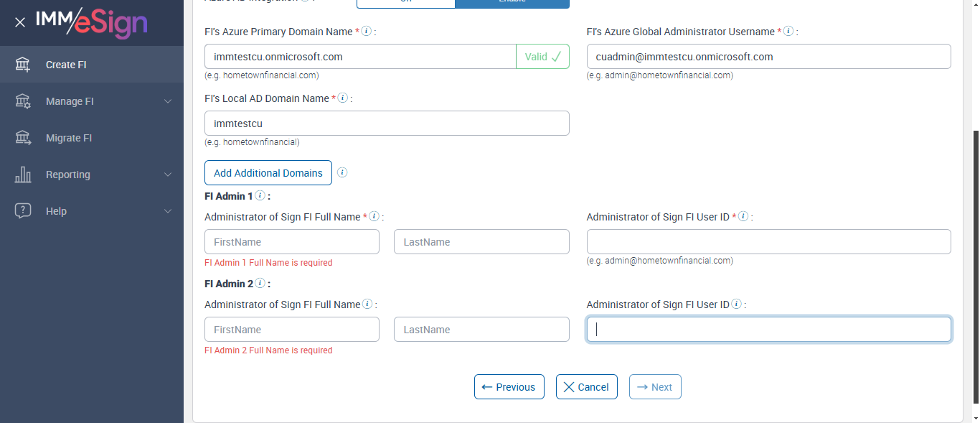The width and height of the screenshot is (980, 423).
Task: Expand the Reporting menu chevron
Action: click(x=168, y=175)
